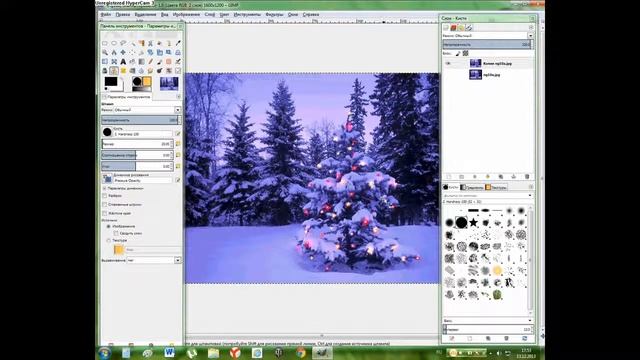Switch to the Channels tab in Layers dock
Screen dimensions: 640x360
453,28
